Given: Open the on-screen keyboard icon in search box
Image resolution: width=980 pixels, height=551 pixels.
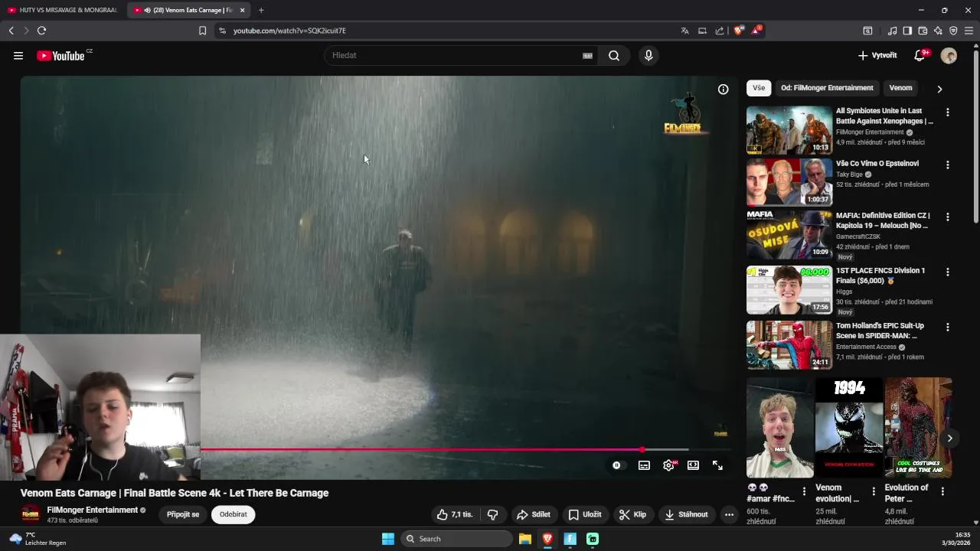Looking at the screenshot, I should pyautogui.click(x=587, y=56).
